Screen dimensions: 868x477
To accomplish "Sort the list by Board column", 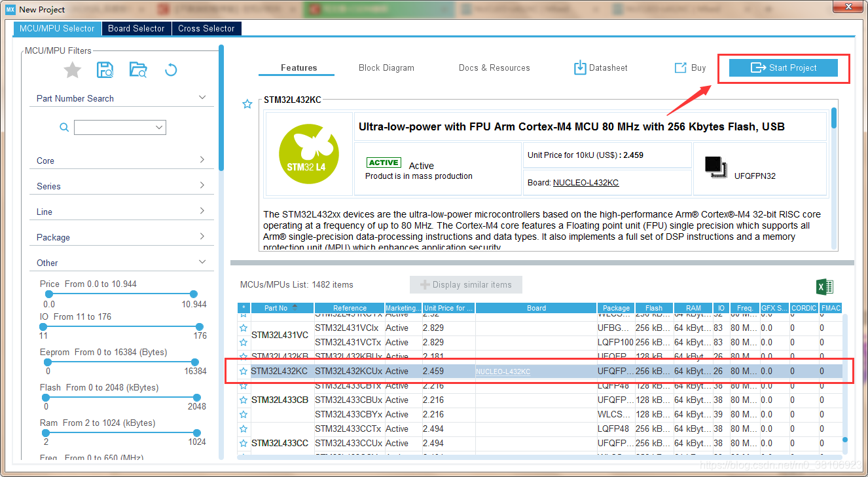I will coord(536,308).
